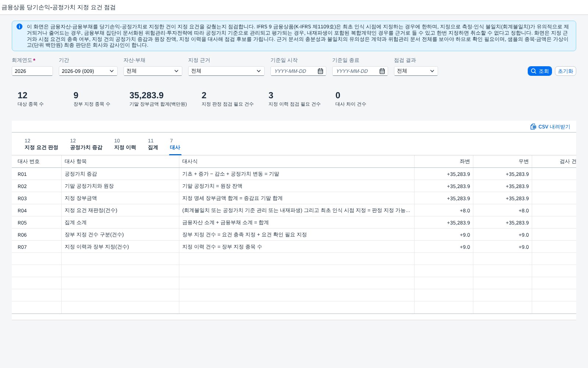Switch to the 집계 tab
This screenshot has width=588, height=368.
(153, 144)
